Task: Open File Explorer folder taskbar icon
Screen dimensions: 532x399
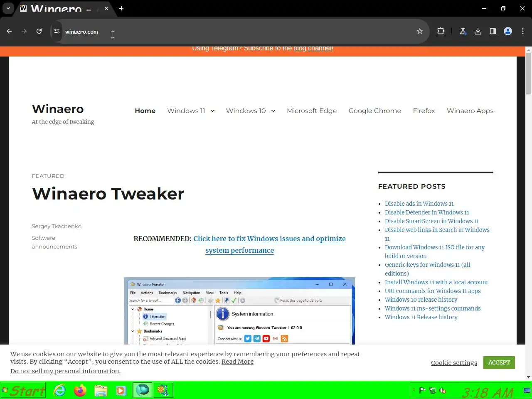Action: pos(101,390)
